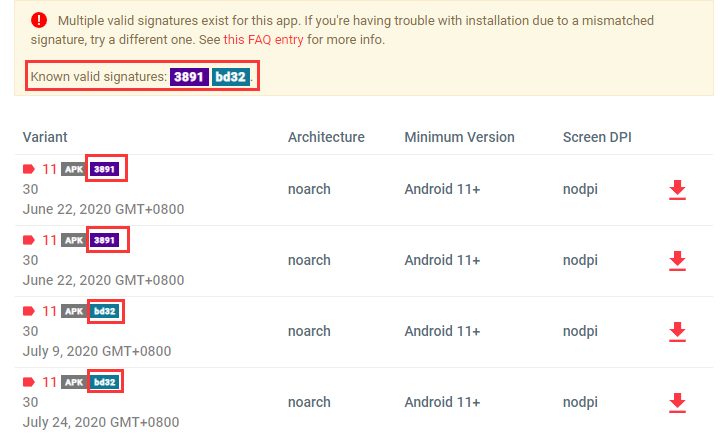The image size is (727, 437).
Task: Click red tag icon on July 9 variant
Action: 29,311
